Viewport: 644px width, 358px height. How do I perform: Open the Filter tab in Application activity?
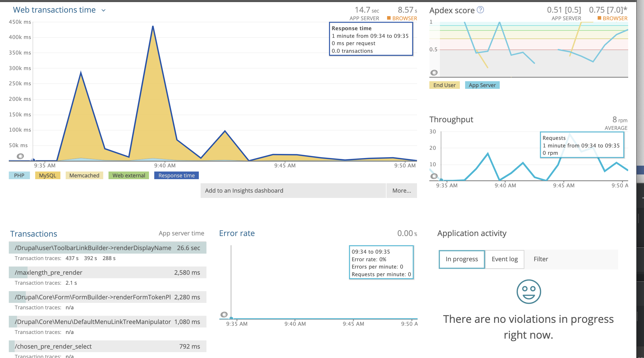[540, 259]
